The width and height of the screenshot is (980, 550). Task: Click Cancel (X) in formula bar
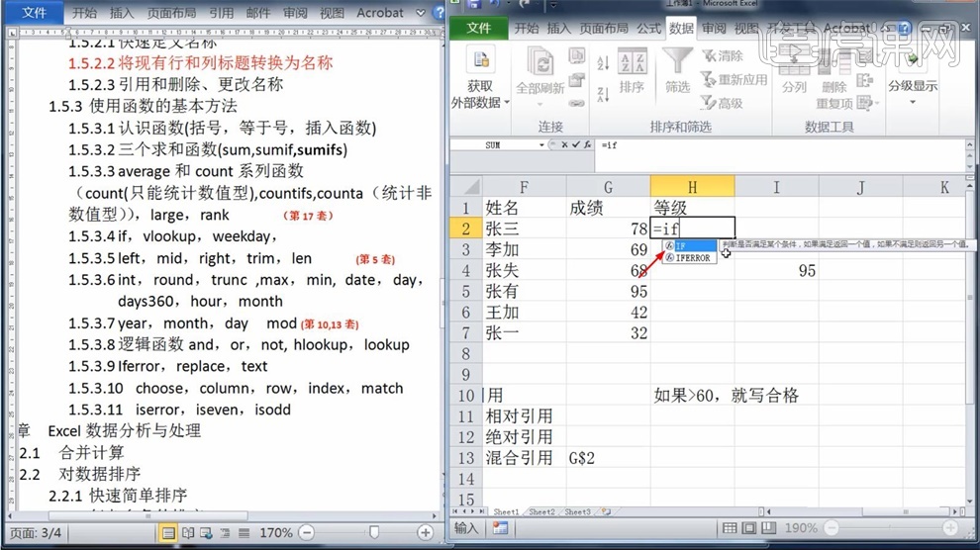[x=564, y=144]
